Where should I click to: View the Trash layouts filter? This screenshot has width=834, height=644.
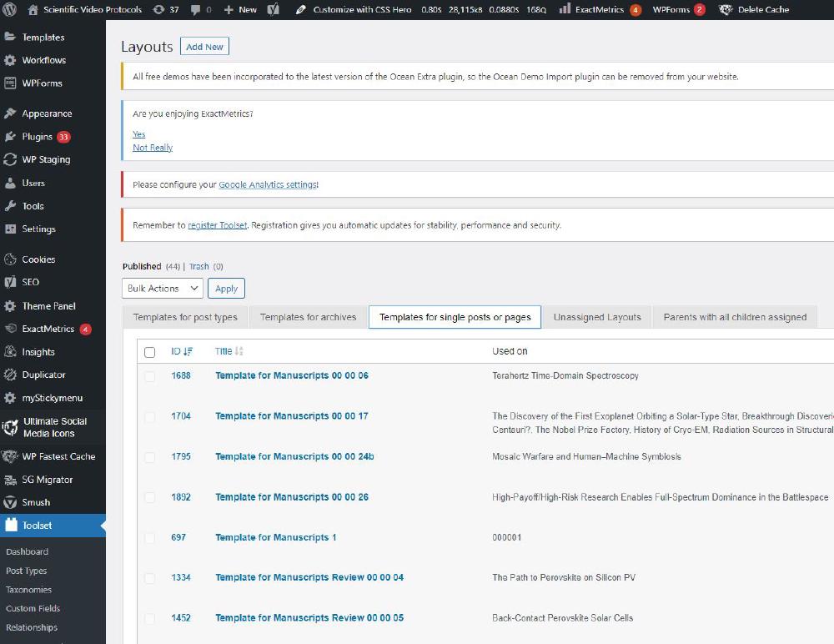click(199, 266)
